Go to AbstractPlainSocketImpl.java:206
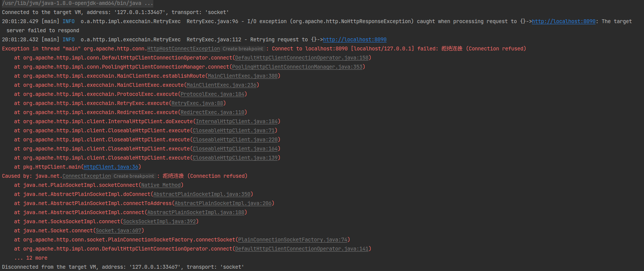 coord(223,203)
